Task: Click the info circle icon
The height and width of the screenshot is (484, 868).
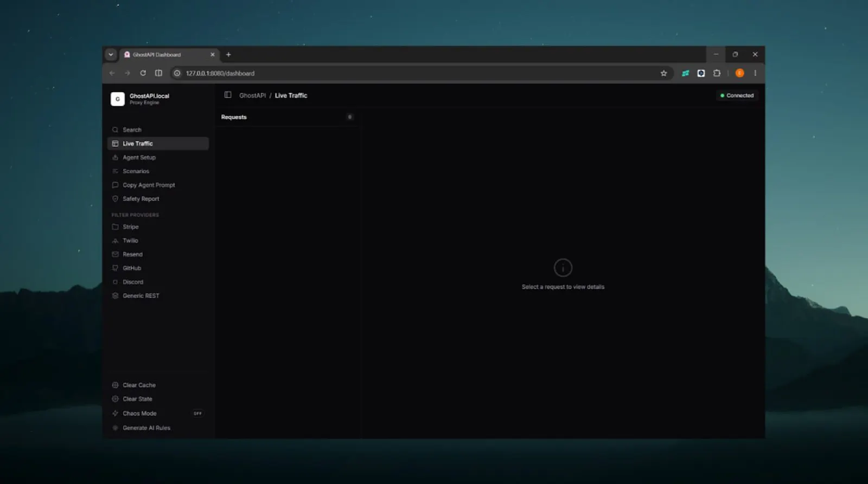Action: point(563,268)
